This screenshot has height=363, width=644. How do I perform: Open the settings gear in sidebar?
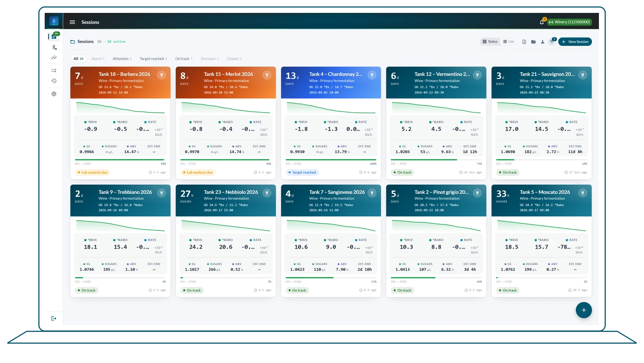click(x=54, y=94)
